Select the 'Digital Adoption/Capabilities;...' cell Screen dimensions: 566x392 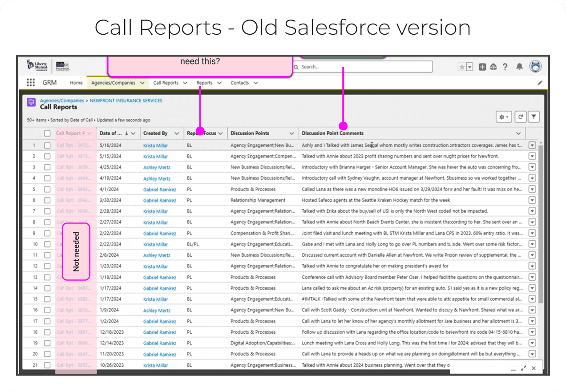tap(263, 343)
